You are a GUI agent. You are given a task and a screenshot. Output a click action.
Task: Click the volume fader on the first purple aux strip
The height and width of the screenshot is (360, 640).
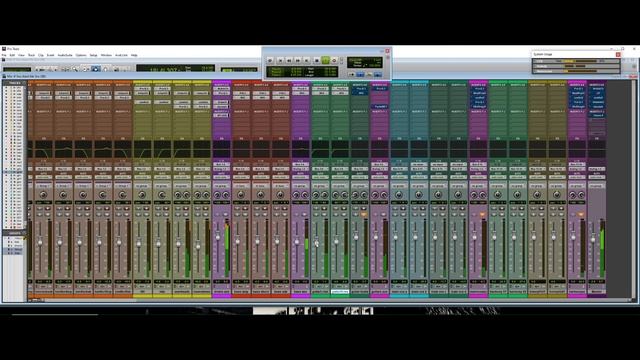[218, 237]
